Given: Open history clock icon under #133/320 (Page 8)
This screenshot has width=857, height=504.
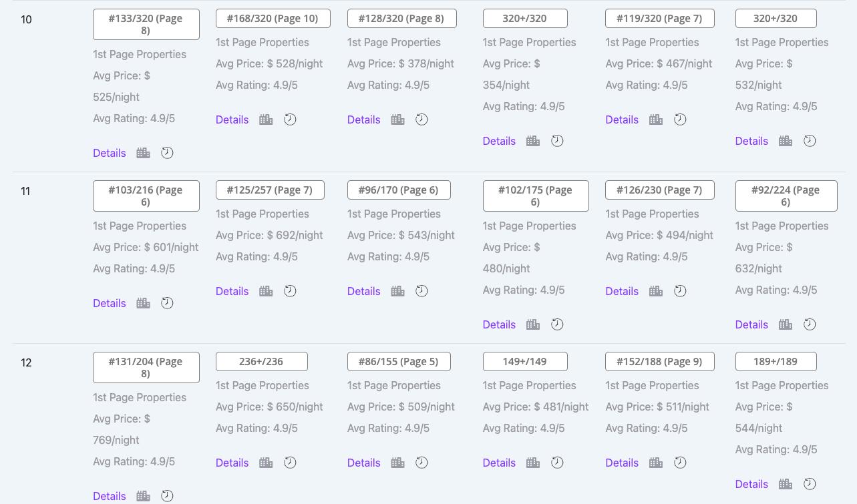Looking at the screenshot, I should point(167,153).
